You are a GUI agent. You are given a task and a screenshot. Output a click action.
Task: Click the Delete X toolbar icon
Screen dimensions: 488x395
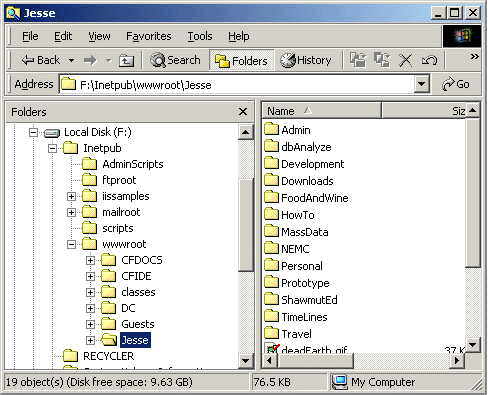pos(406,61)
